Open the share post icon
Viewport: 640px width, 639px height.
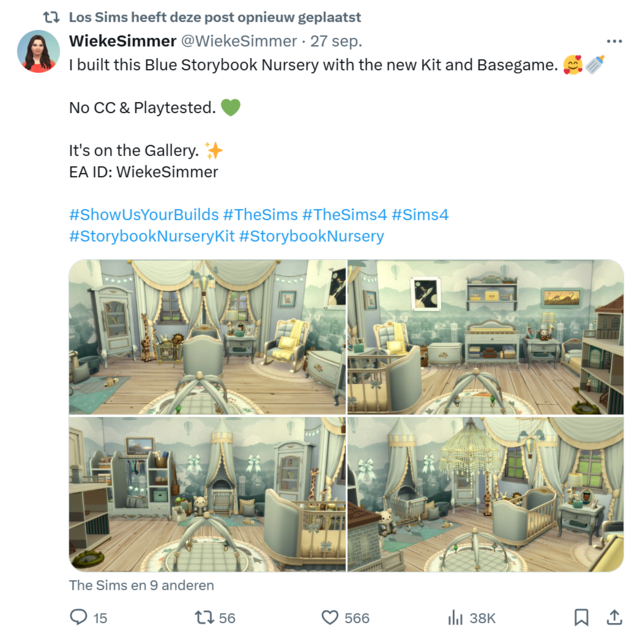coord(614,617)
